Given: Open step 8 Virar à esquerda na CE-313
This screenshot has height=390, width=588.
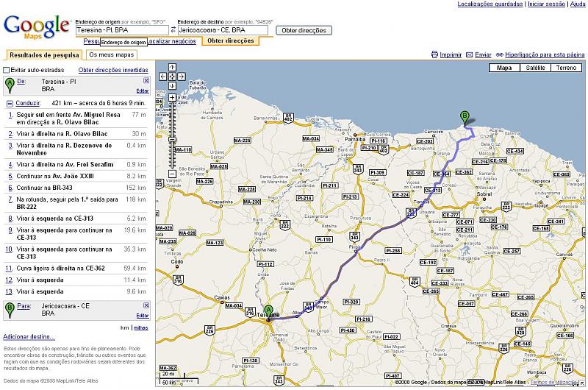Looking at the screenshot, I should click(x=76, y=219).
